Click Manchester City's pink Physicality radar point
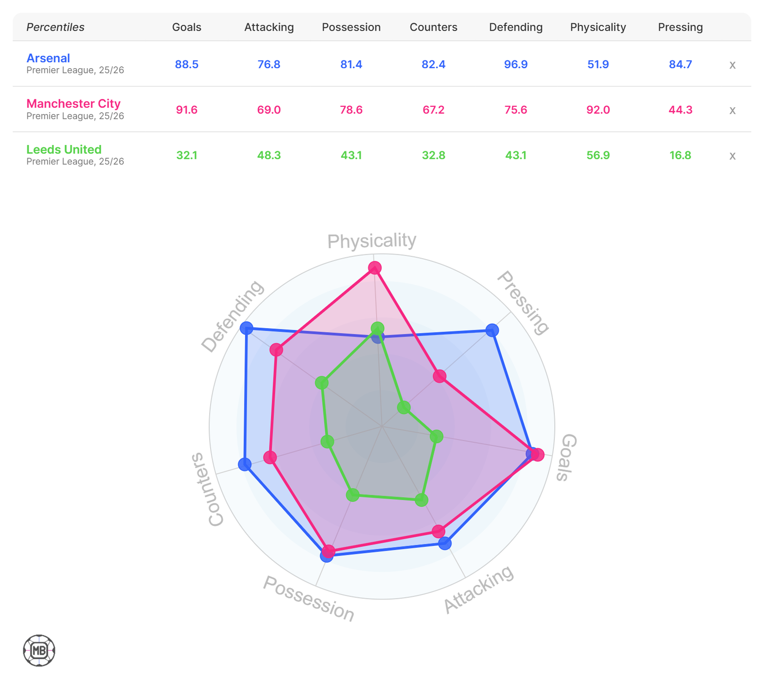Image resolution: width=764 pixels, height=700 pixels. (375, 268)
